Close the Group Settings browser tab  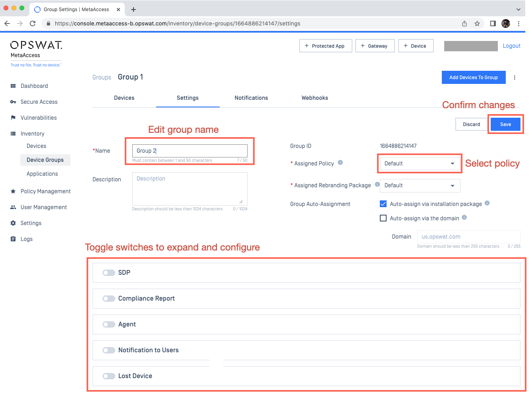pos(118,10)
